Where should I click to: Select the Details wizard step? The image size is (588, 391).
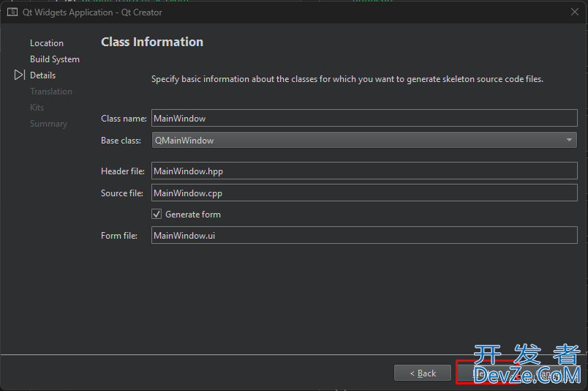click(42, 75)
